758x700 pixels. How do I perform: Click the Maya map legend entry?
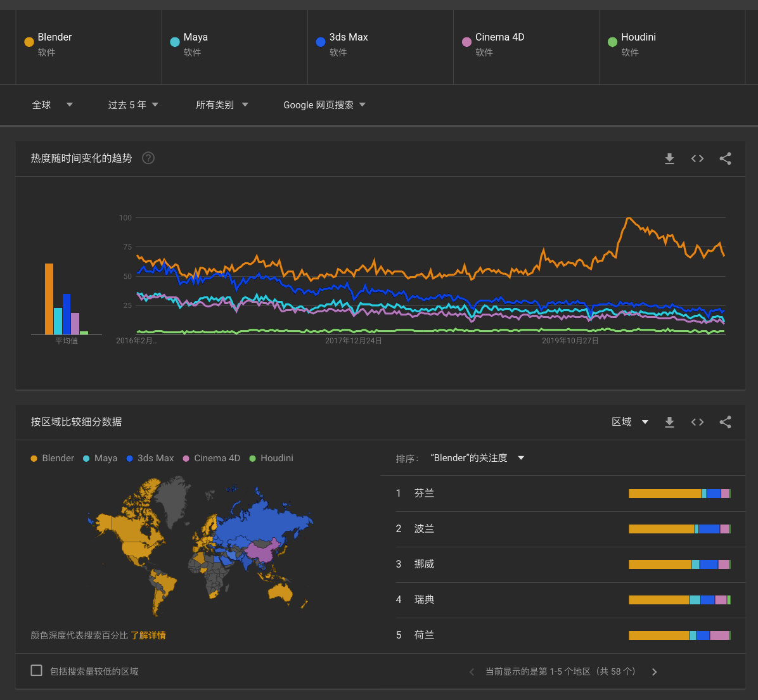(100, 458)
